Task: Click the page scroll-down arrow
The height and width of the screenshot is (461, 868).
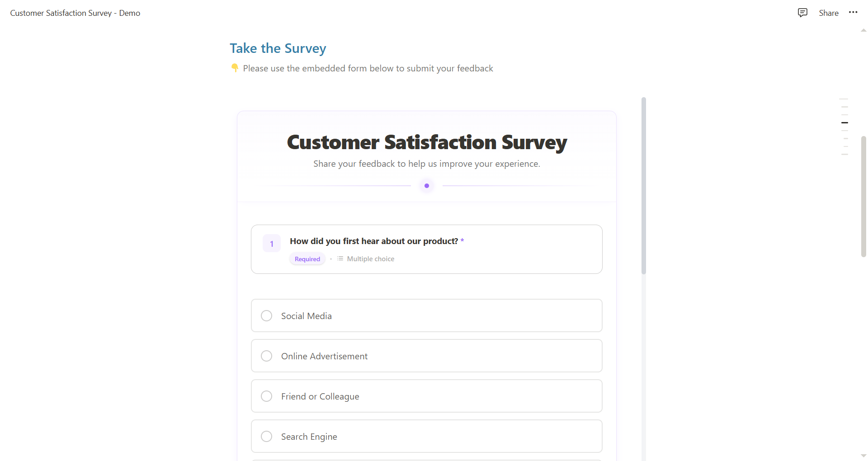Action: tap(863, 456)
